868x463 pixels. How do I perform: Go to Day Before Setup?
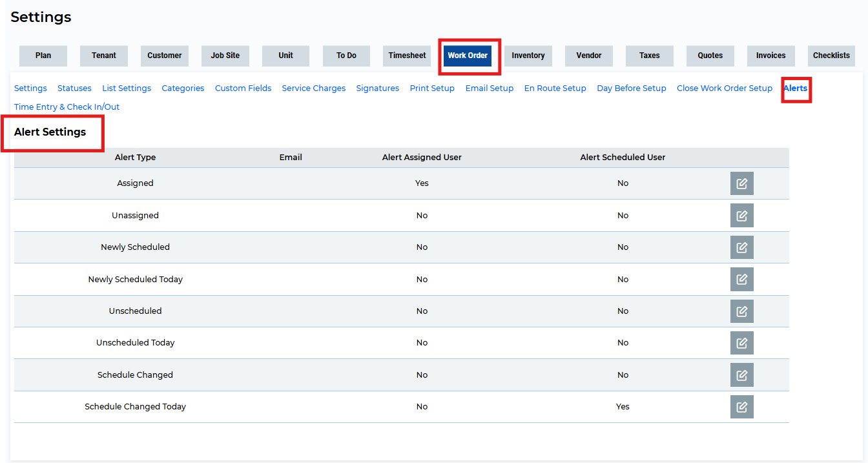tap(632, 88)
